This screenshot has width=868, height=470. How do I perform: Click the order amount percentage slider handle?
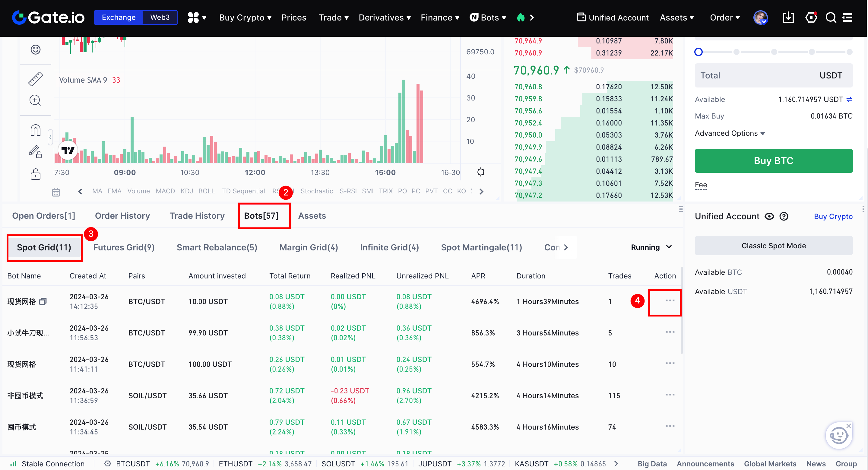coord(698,52)
